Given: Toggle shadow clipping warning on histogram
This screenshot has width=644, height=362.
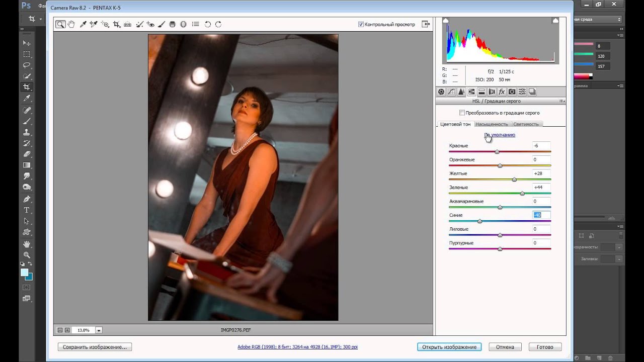Looking at the screenshot, I should pos(445,21).
